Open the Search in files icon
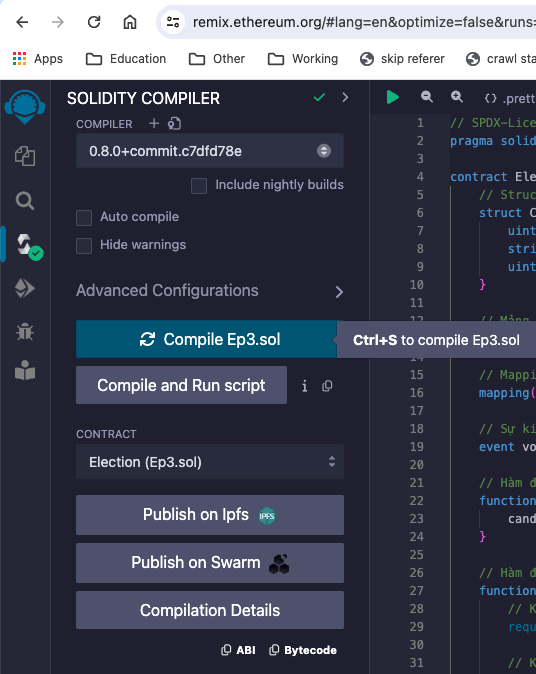Screen dimensions: 536x674 tap(25, 201)
